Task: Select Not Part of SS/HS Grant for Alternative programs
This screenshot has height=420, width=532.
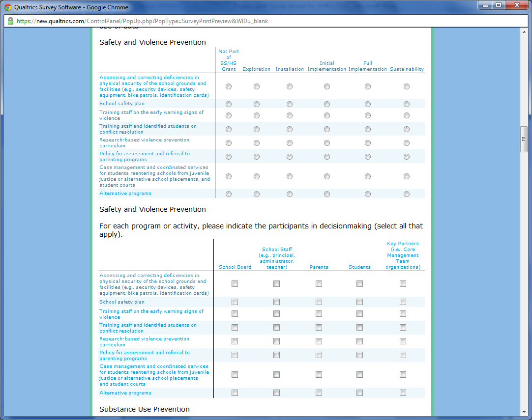Action: [229, 194]
